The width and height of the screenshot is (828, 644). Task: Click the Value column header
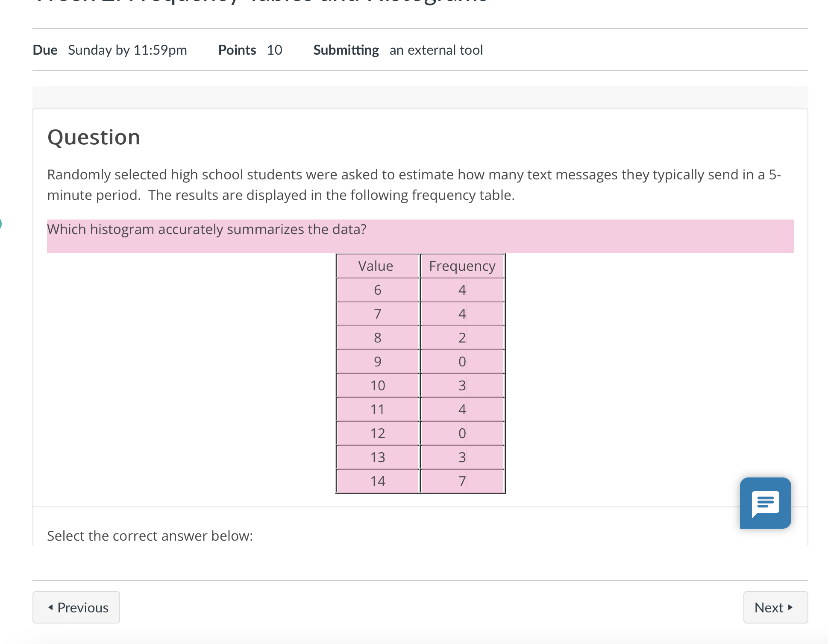pyautogui.click(x=378, y=266)
